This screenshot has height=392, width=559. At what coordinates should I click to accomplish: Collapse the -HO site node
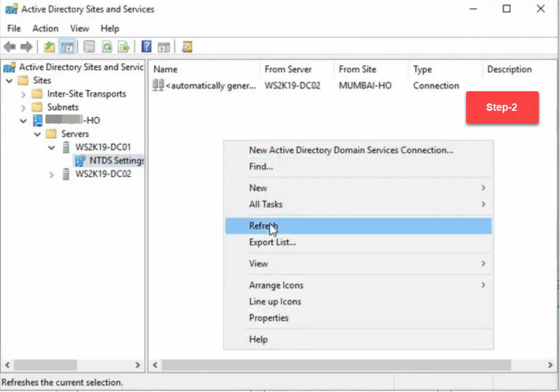tap(23, 121)
